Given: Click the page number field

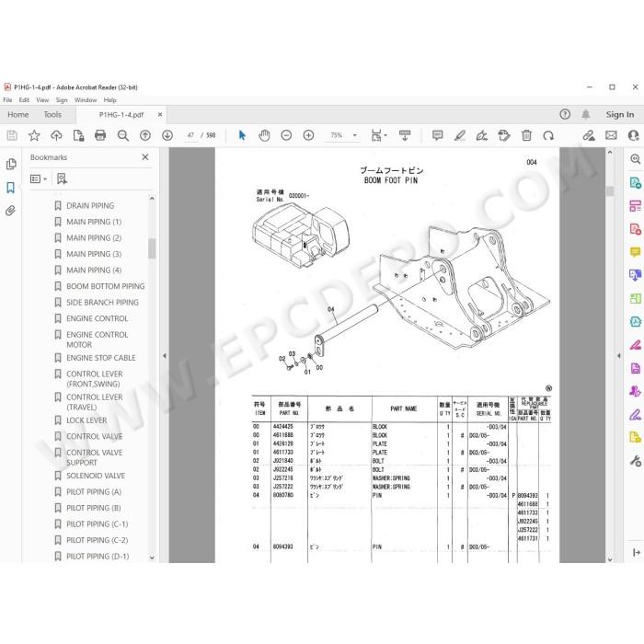Looking at the screenshot, I should pos(190,135).
